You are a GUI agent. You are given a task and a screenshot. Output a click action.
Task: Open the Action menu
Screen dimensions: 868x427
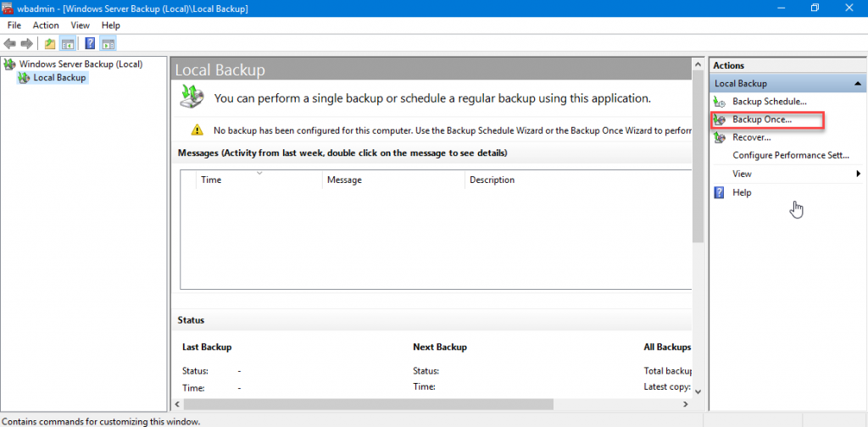46,25
